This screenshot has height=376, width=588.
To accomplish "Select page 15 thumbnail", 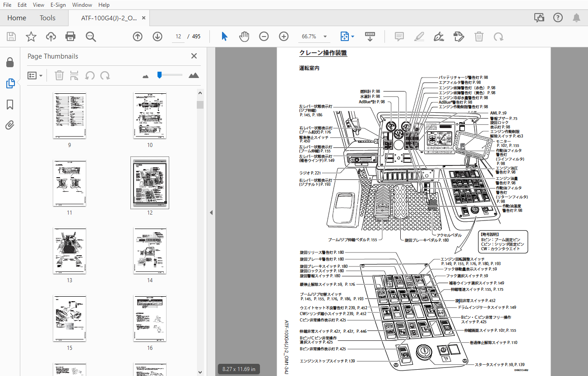I will click(69, 318).
